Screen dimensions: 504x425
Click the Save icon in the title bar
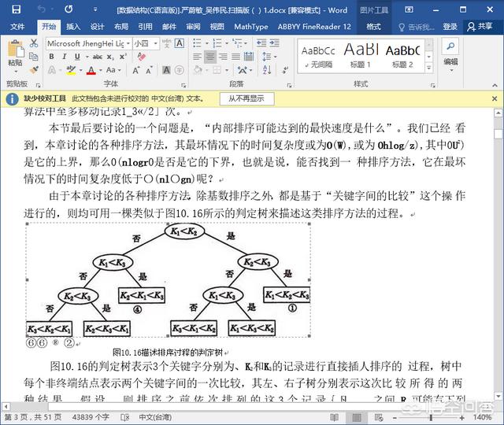[x=16, y=9]
